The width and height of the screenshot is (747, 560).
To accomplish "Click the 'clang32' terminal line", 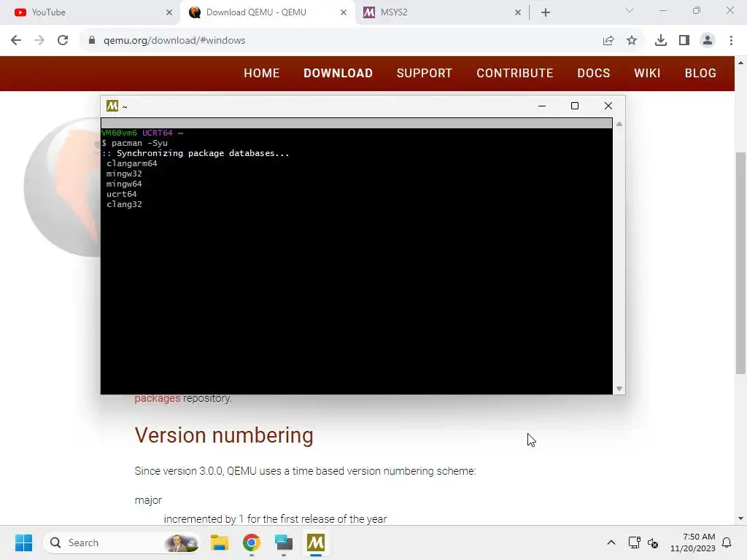I will pyautogui.click(x=124, y=204).
